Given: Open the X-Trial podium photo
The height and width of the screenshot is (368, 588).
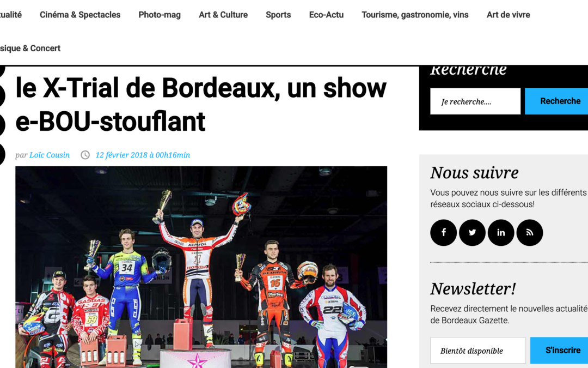Looking at the screenshot, I should click(x=201, y=267).
